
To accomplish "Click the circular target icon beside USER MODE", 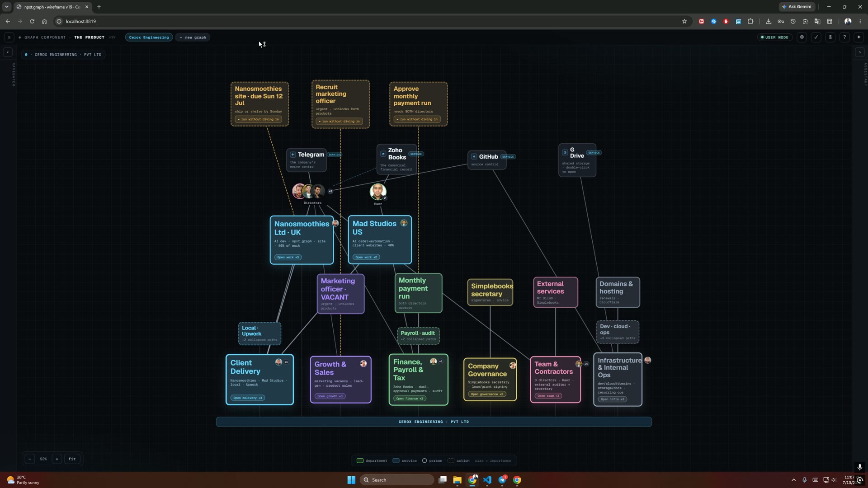I will (x=802, y=38).
